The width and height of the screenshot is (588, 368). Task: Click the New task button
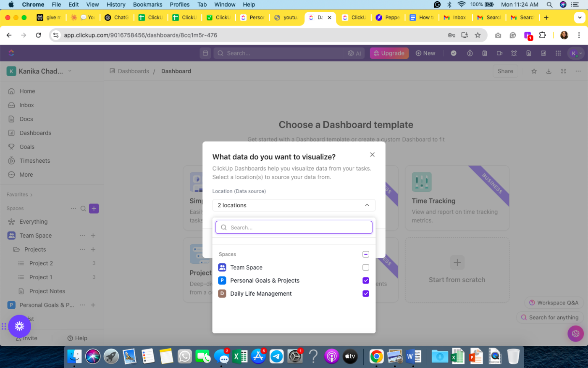[425, 53]
